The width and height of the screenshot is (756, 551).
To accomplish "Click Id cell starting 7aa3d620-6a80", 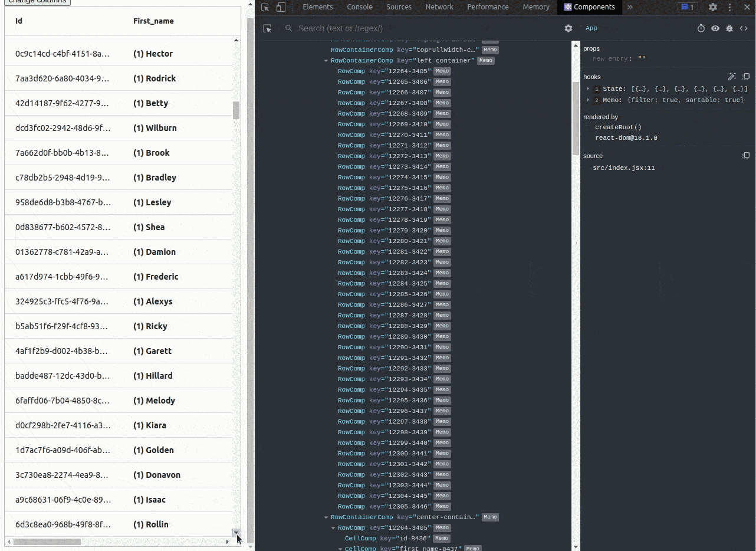I will [x=63, y=78].
